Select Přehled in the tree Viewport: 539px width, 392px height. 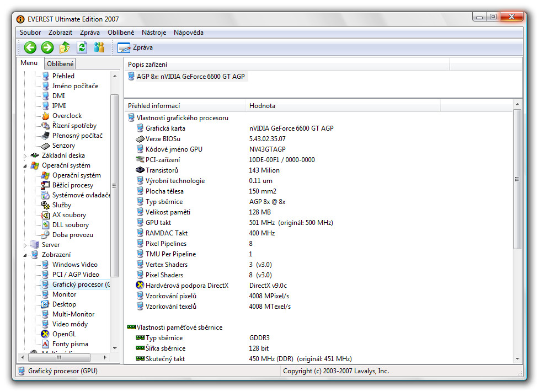(x=63, y=76)
